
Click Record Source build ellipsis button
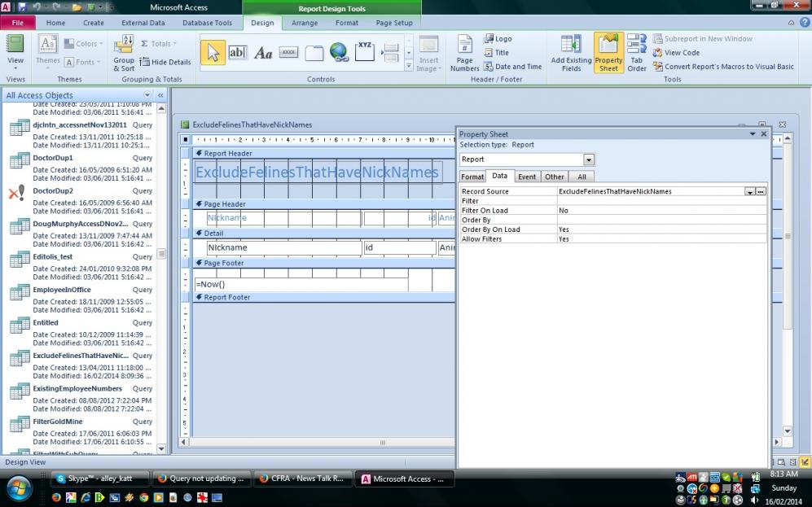pos(762,192)
